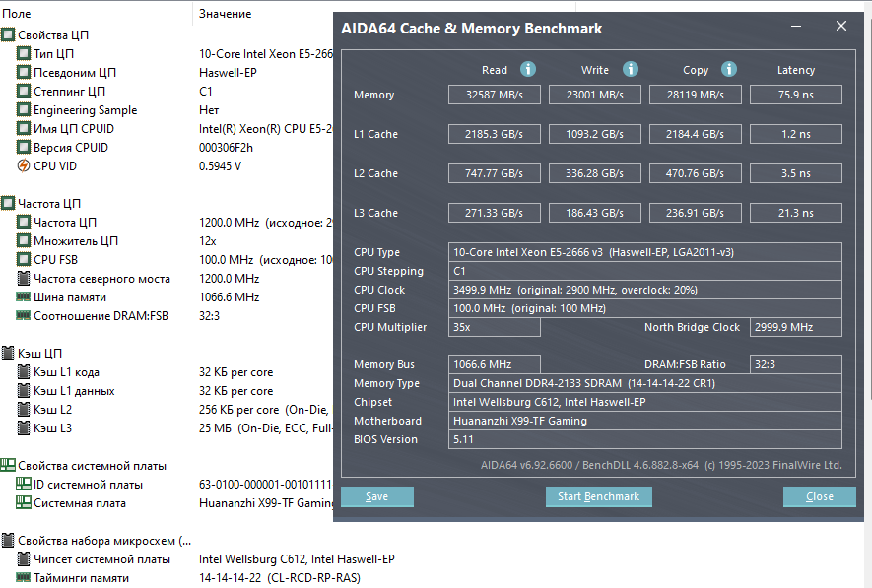872x588 pixels.
Task: Select L2 Cache copy value 470.76 GB/s
Action: point(696,173)
